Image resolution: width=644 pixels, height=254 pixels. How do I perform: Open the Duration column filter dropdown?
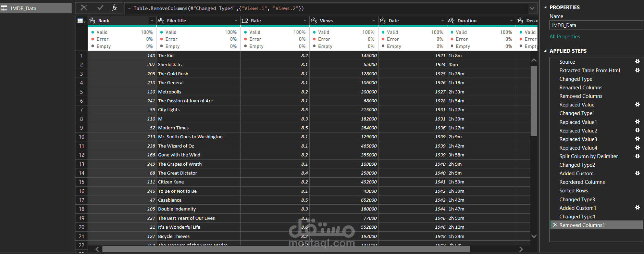[x=511, y=21]
